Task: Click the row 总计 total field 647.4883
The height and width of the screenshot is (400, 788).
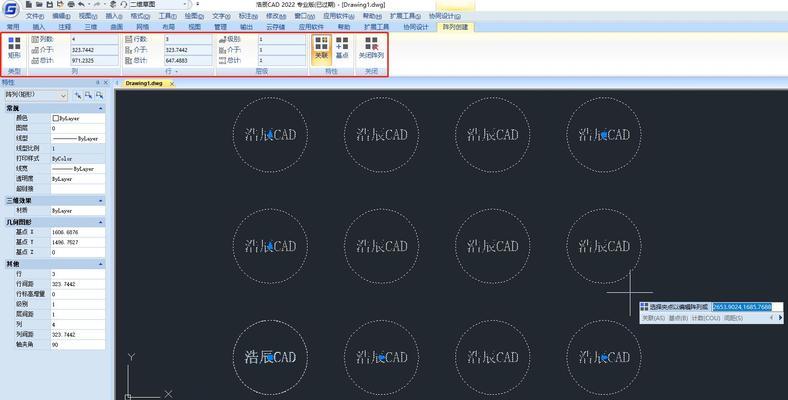Action: coord(188,60)
